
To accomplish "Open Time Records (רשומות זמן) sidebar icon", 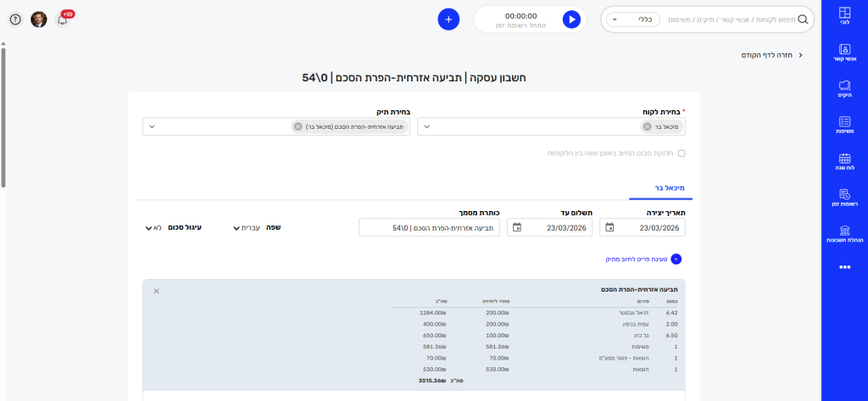I will pyautogui.click(x=843, y=198).
